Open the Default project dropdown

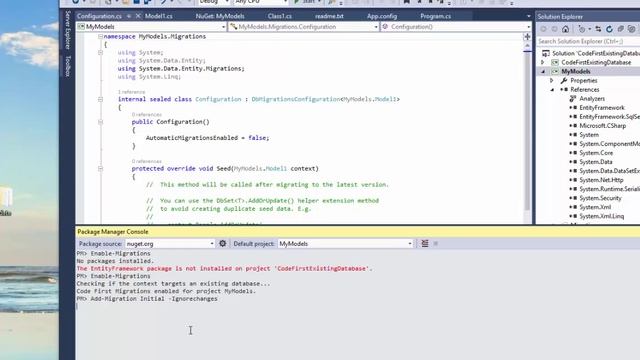[x=410, y=244]
